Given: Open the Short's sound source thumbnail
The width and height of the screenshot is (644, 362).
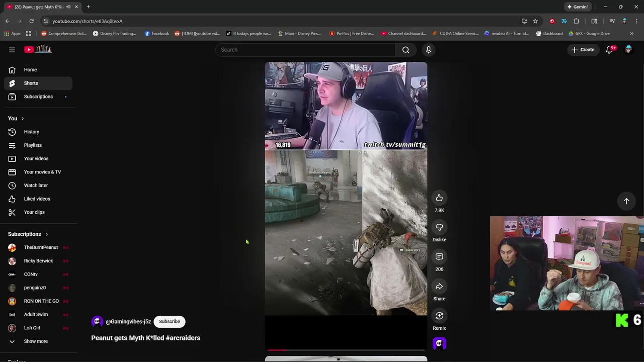Looking at the screenshot, I should pos(439,344).
